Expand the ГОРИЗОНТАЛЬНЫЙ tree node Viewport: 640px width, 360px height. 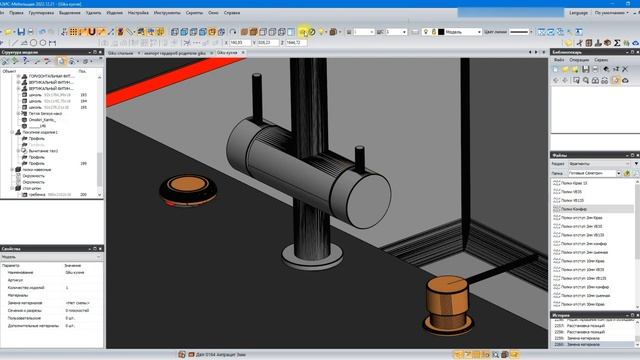(18, 76)
